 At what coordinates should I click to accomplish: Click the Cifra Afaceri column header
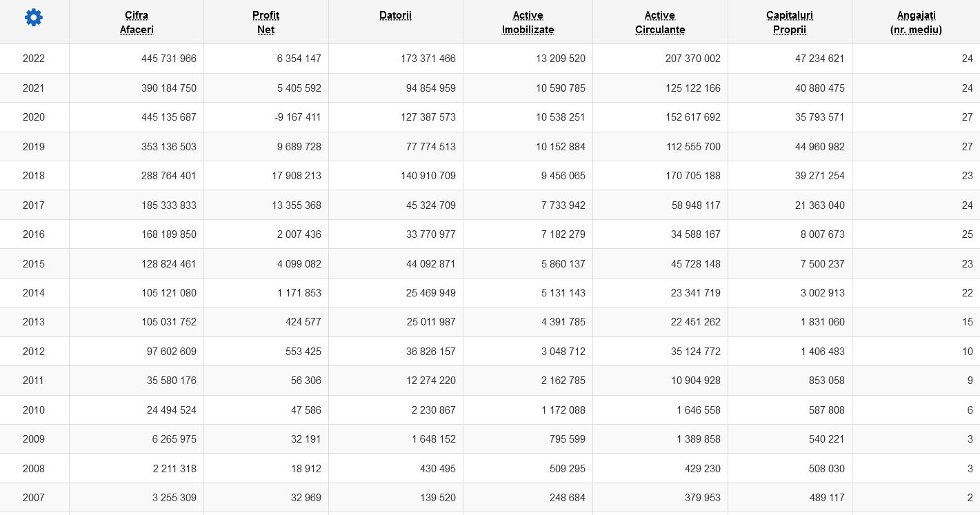[137, 23]
